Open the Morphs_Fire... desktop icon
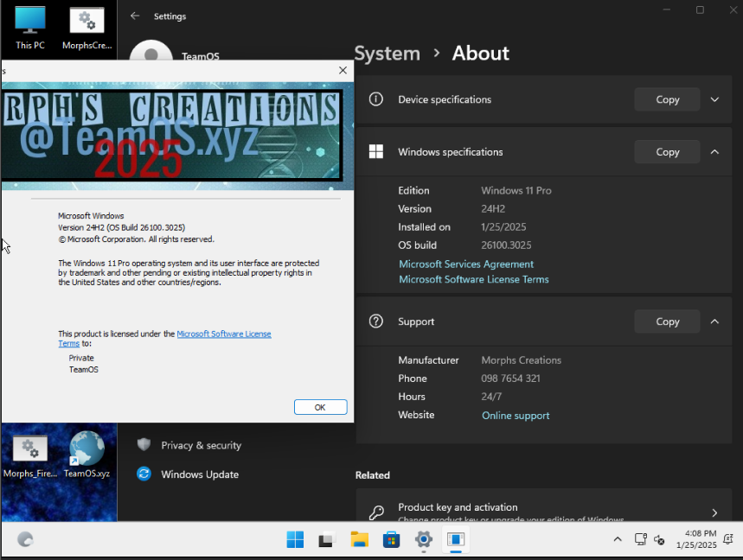The height and width of the screenshot is (560, 743). (30, 455)
